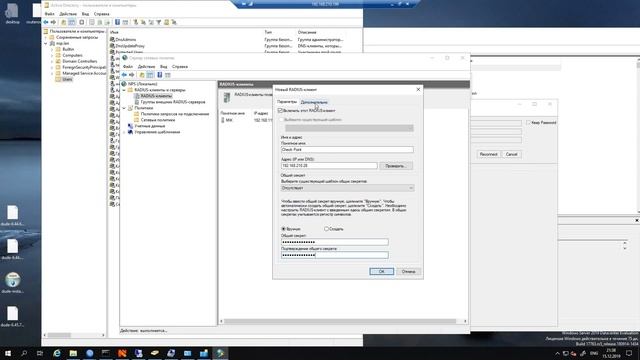The width and height of the screenshot is (640, 360).
Task: Expand Templates Management tree node
Action: (x=124, y=132)
